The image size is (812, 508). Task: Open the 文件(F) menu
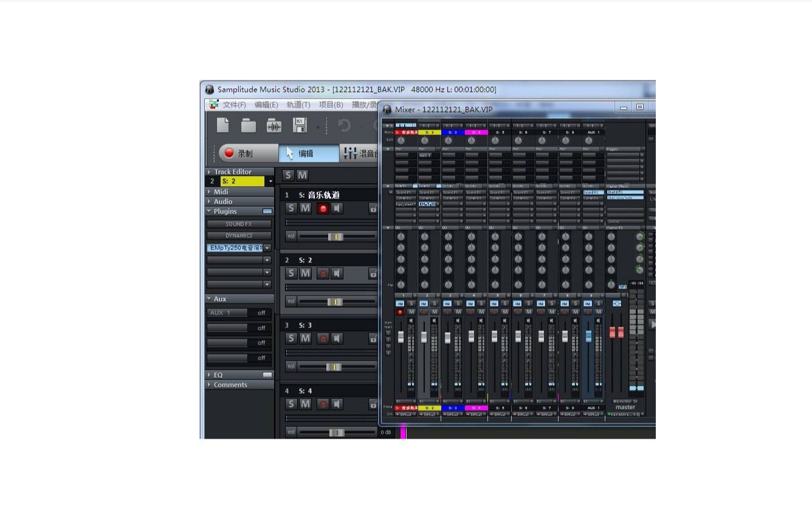(234, 105)
